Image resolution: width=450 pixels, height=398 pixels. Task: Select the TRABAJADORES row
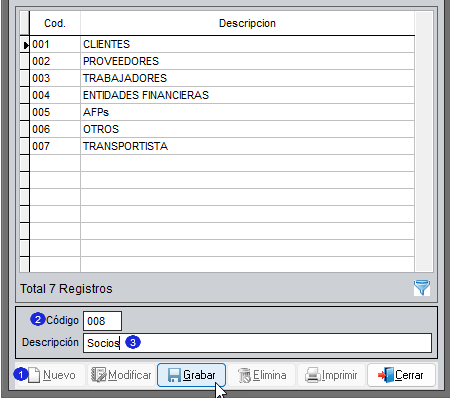(222, 78)
